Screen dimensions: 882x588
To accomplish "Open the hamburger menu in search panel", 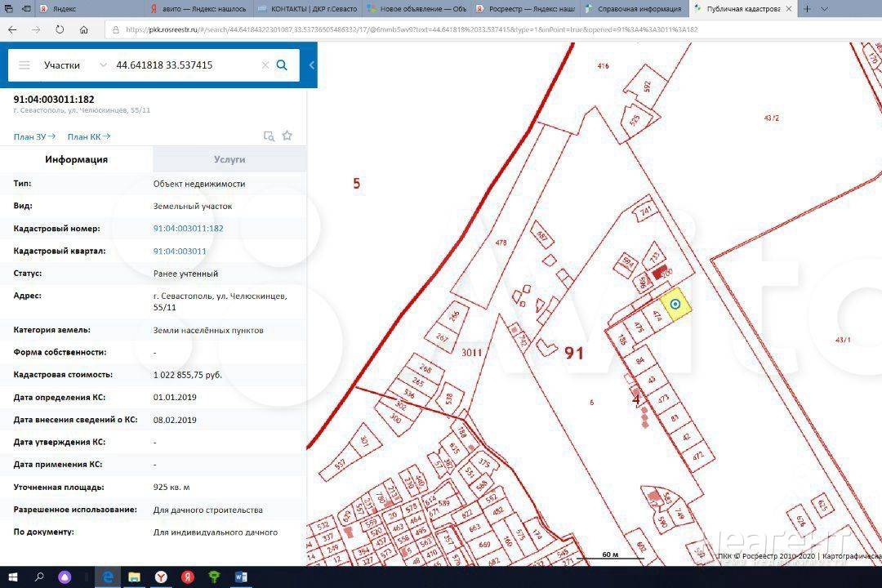I will (x=24, y=65).
